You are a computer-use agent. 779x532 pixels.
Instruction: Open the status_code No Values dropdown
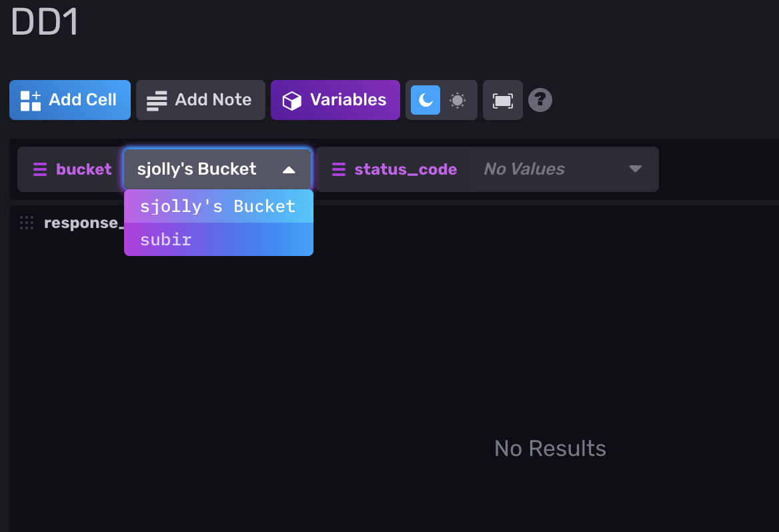pos(564,169)
